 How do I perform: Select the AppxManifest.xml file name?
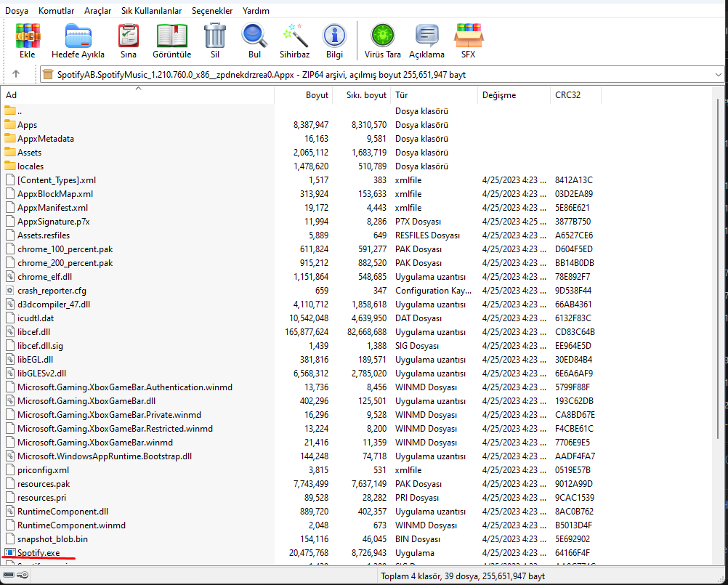pos(52,208)
